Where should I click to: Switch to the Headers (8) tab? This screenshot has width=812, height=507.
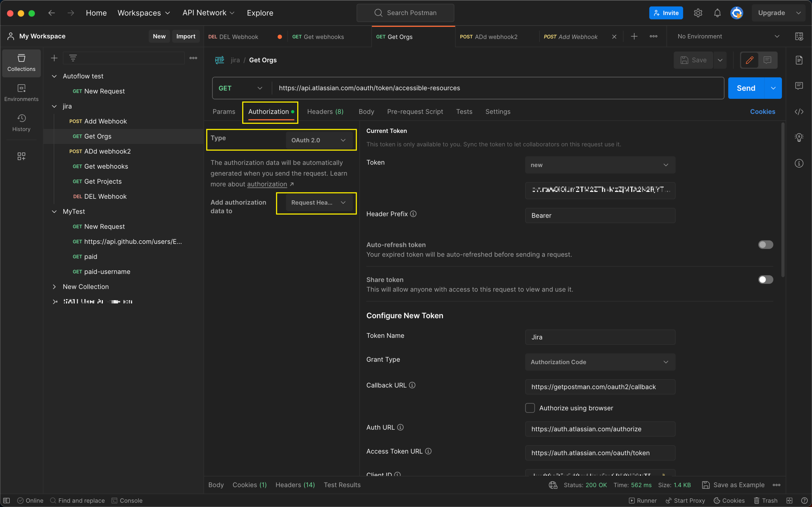tap(325, 112)
